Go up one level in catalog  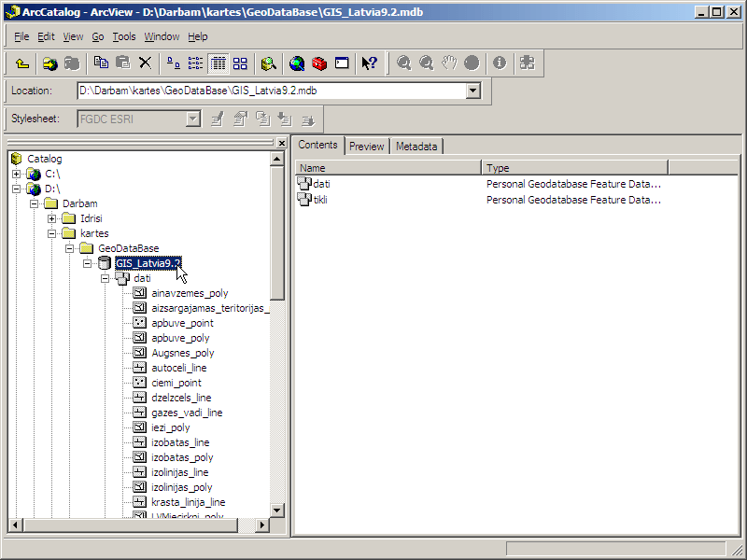coord(21,63)
